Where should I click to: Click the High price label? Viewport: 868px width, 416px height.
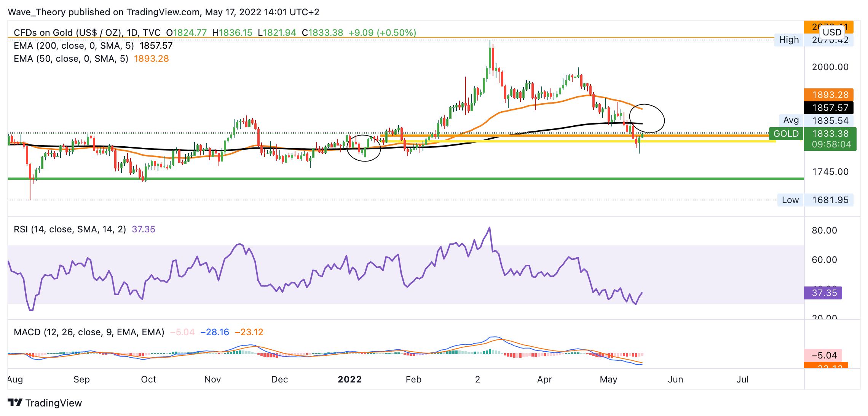pyautogui.click(x=788, y=40)
